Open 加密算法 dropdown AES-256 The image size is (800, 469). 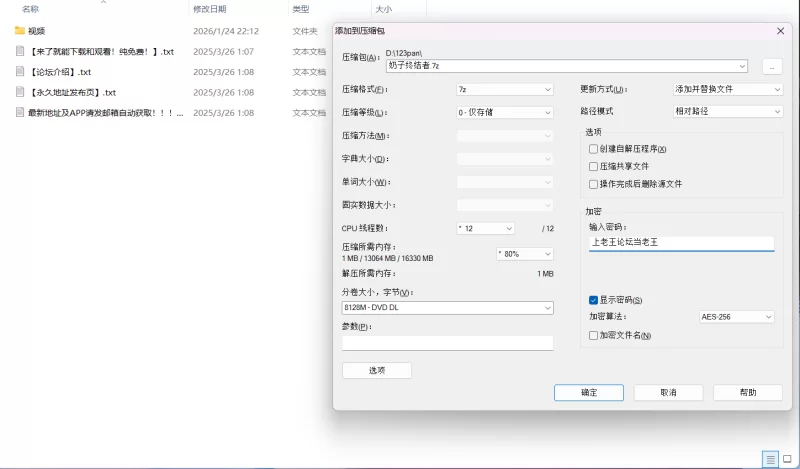(736, 317)
